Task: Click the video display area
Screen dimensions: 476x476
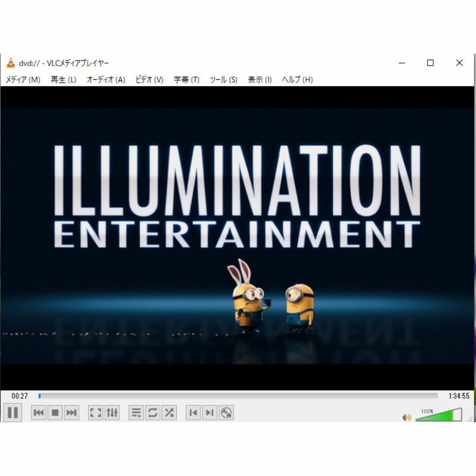Action: 237,238
